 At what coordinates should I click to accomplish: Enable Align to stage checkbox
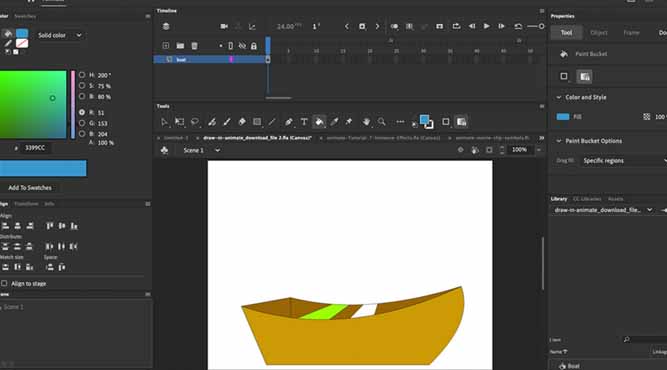4,283
